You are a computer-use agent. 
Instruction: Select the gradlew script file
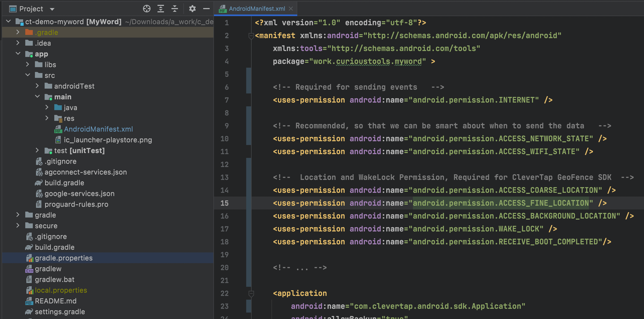[48, 269]
